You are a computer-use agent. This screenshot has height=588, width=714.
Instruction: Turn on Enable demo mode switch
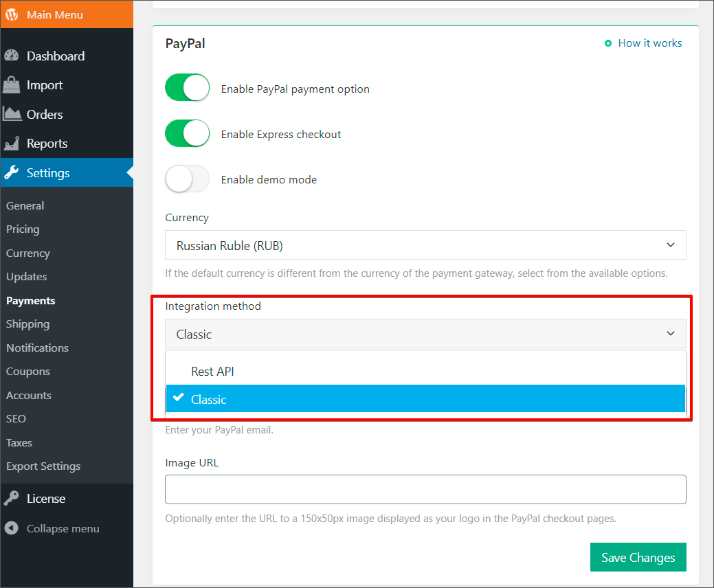(x=187, y=179)
